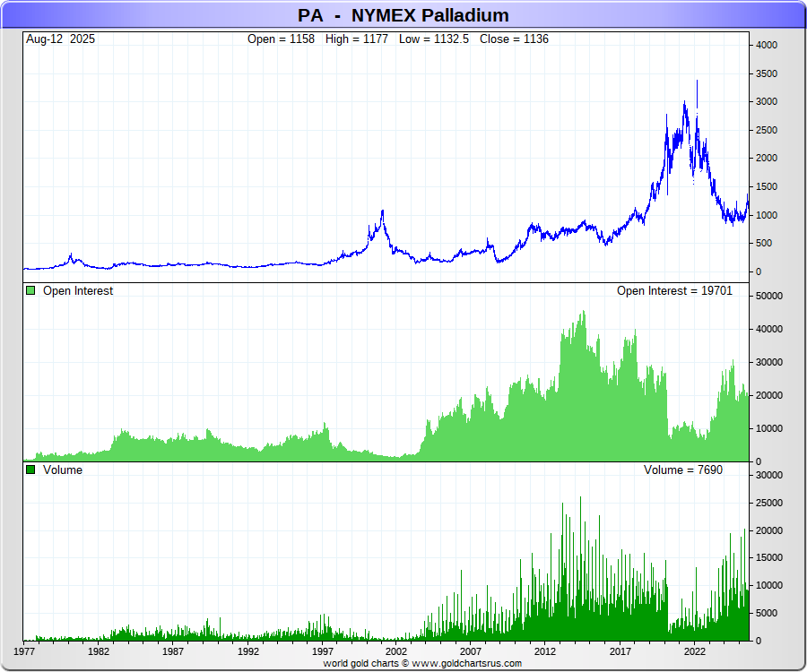Viewport: 807px width, 672px height.
Task: Click the 2002 year label
Action: (x=395, y=651)
